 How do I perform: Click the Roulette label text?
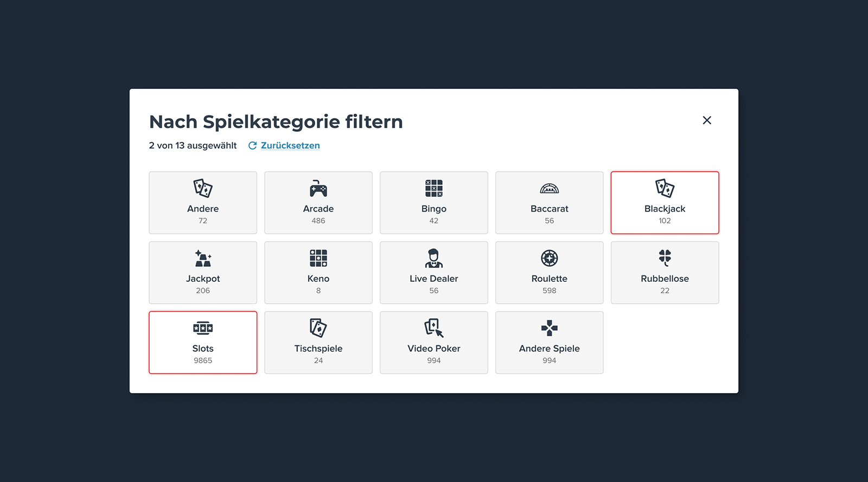click(x=549, y=279)
